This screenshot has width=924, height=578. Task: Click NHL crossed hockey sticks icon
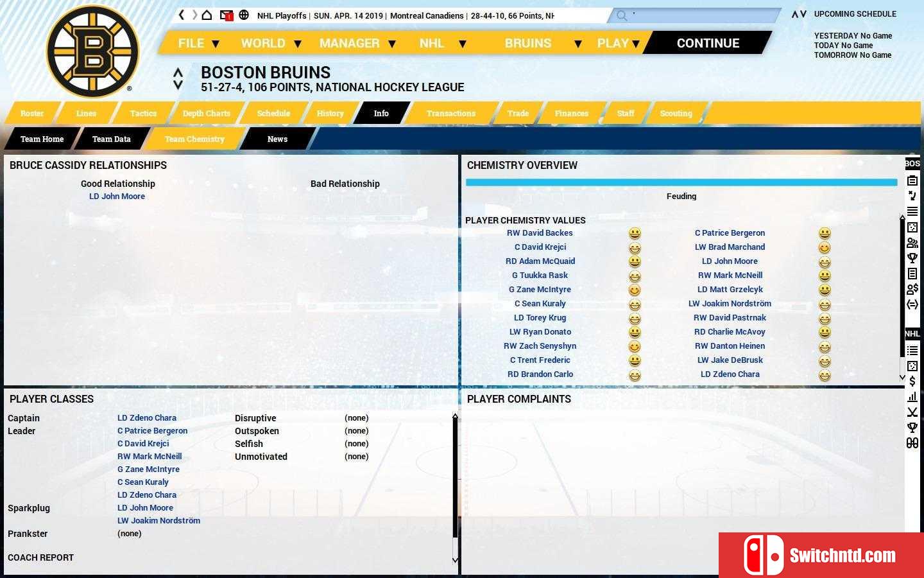click(x=912, y=412)
